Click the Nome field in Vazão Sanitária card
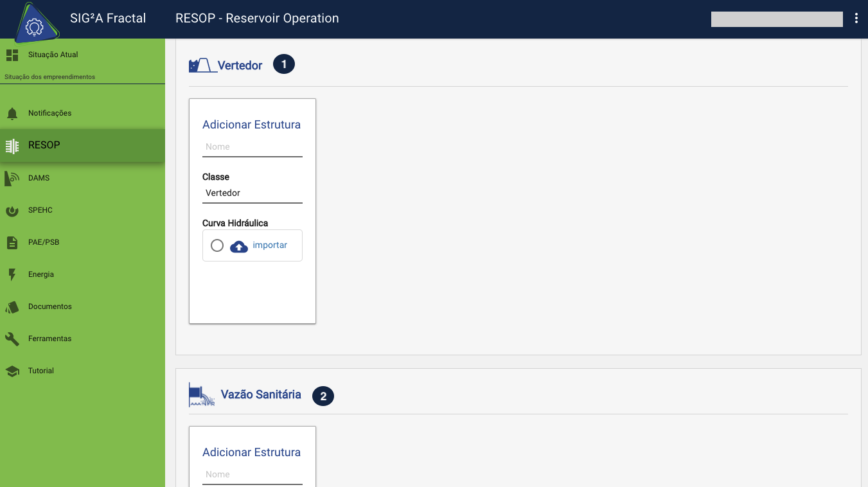 [252, 475]
